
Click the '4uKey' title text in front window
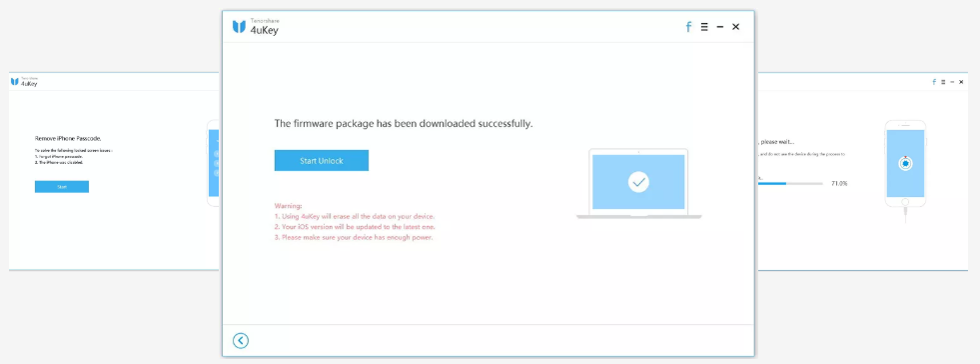[265, 30]
